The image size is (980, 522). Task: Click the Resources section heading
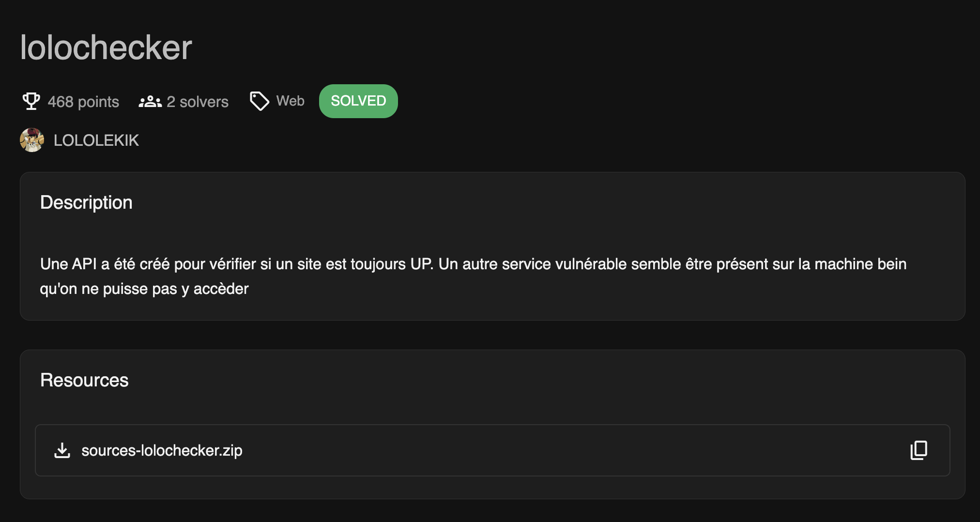[84, 380]
